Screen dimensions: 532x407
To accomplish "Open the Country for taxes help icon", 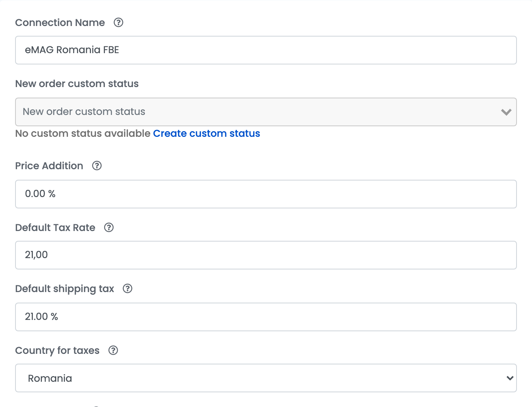I will tap(113, 350).
